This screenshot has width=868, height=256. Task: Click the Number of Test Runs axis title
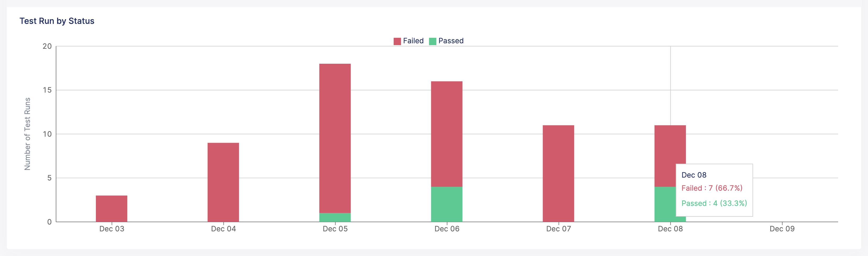[27, 134]
